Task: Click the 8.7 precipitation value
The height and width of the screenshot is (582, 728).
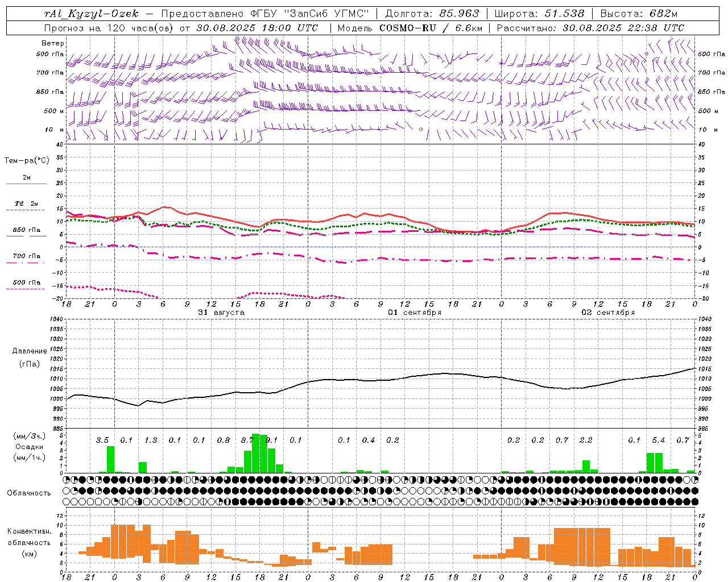Action: (247, 440)
